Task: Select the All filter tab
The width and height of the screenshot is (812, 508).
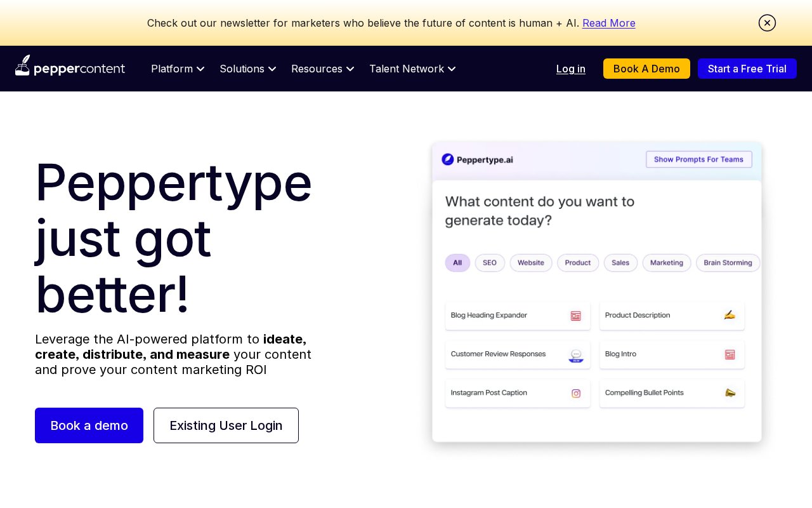Action: 457,263
